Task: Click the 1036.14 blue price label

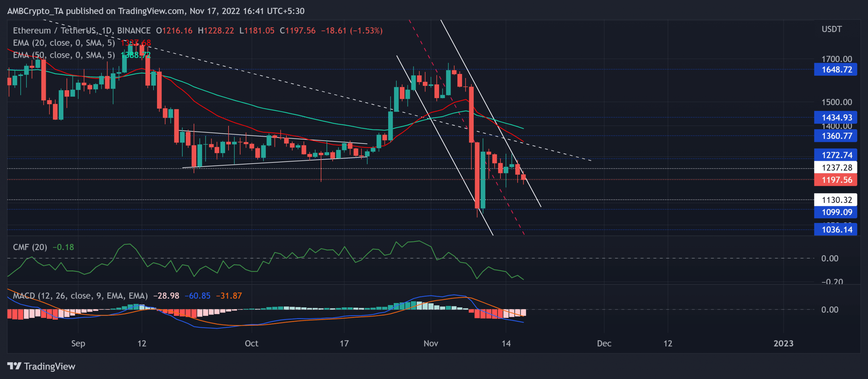Action: [835, 229]
